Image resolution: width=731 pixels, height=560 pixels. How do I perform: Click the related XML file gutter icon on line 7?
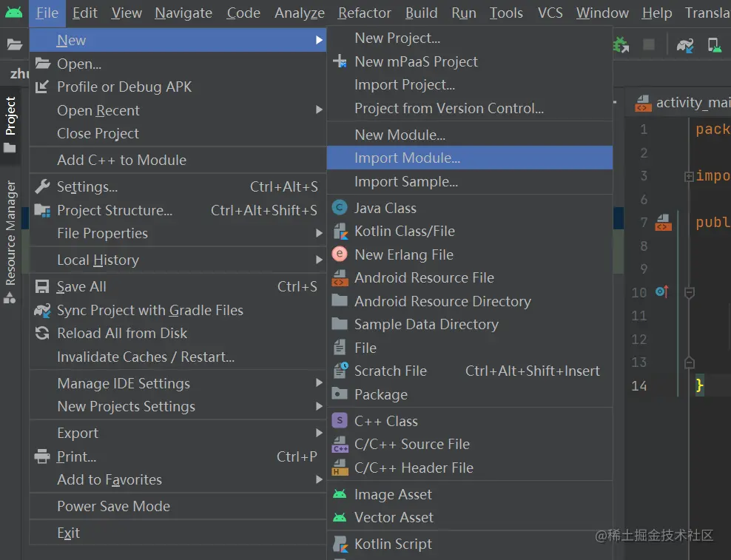point(664,222)
